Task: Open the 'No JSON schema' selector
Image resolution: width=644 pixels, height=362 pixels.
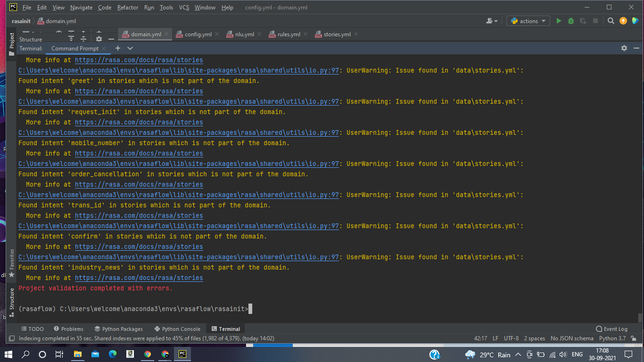Action: pyautogui.click(x=572, y=338)
